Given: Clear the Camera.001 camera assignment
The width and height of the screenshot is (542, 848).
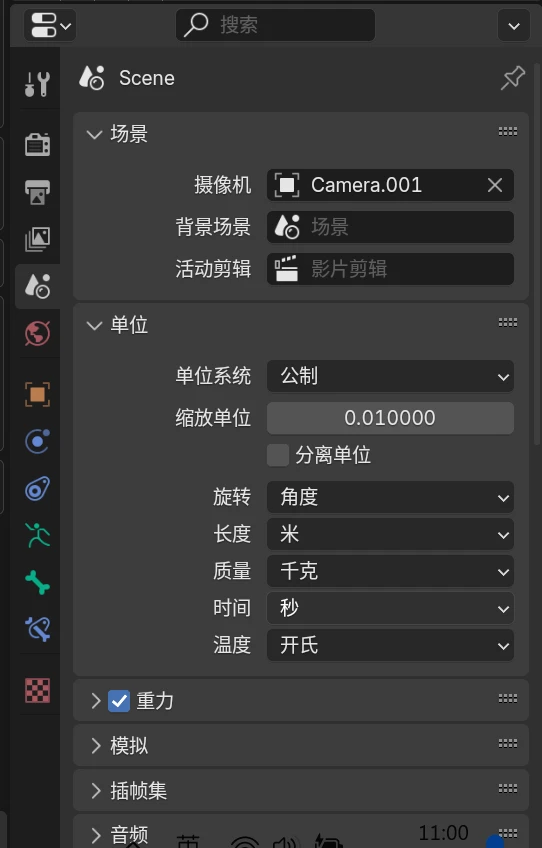Looking at the screenshot, I should pos(494,186).
